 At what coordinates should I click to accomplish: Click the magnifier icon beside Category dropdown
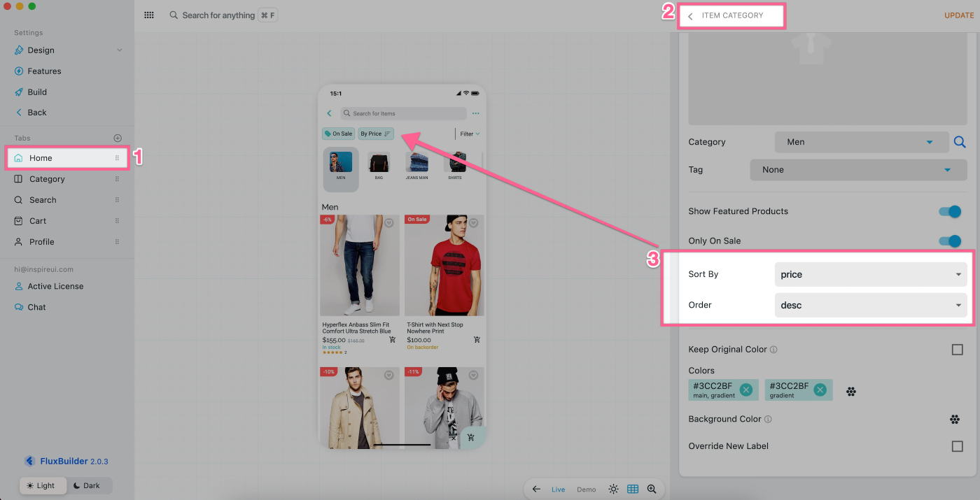[x=960, y=142]
